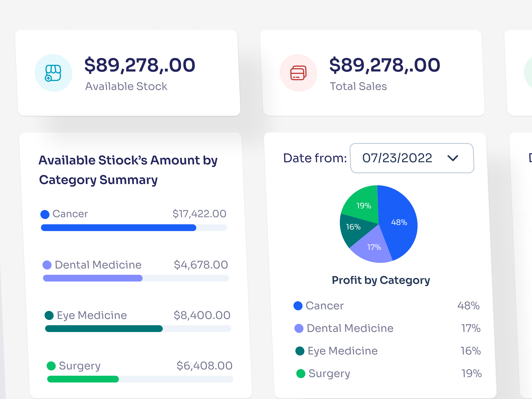Click the Cancer bullet in stock summary list
The height and width of the screenshot is (399, 532).
(45, 214)
